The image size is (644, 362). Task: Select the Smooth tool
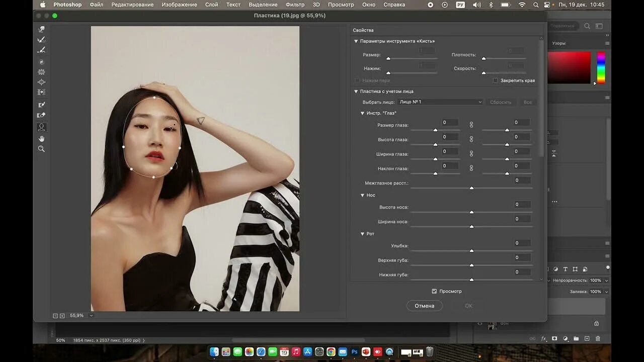[x=41, y=50]
